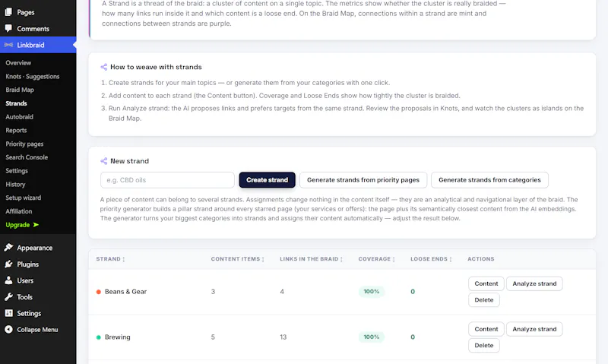Screen dimensions: 608x364
Task: Open the Reports submenu
Action: [x=16, y=130]
